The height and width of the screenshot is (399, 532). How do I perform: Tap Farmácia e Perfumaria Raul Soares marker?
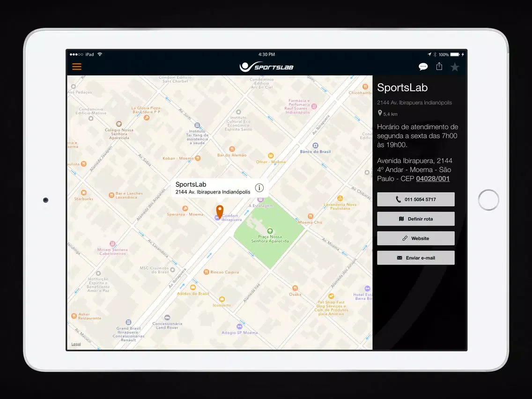(x=314, y=106)
